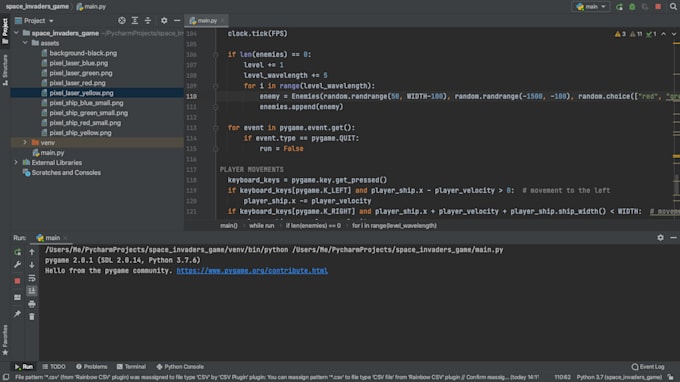The width and height of the screenshot is (680, 382).
Task: Toggle soft-wrap in Run console
Action: point(32,278)
